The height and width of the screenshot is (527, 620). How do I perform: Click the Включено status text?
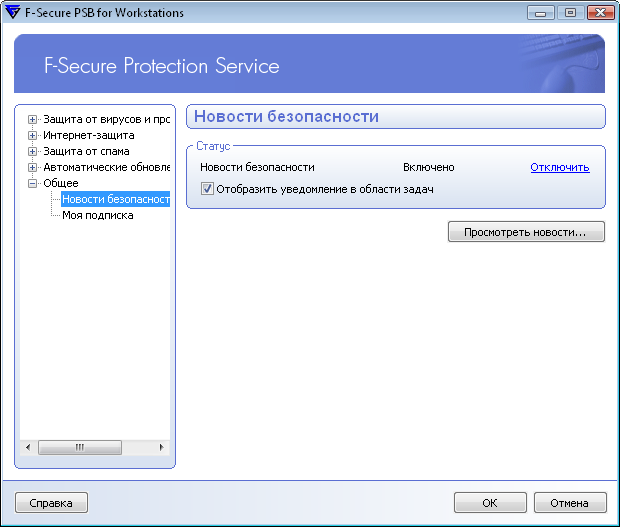click(x=429, y=167)
